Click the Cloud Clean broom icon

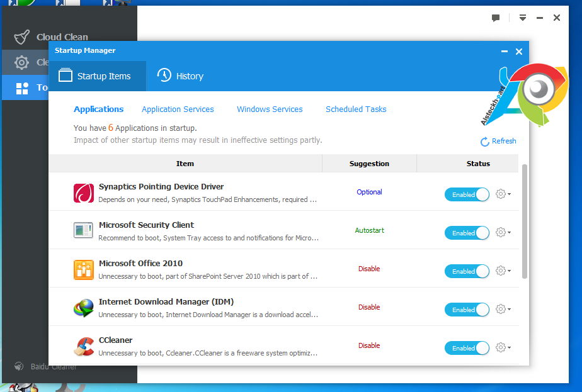pyautogui.click(x=21, y=37)
